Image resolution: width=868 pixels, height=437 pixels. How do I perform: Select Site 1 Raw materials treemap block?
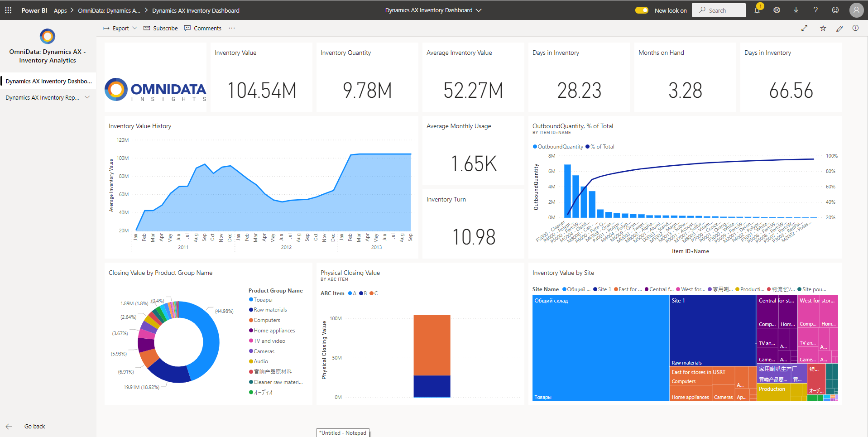pyautogui.click(x=713, y=331)
